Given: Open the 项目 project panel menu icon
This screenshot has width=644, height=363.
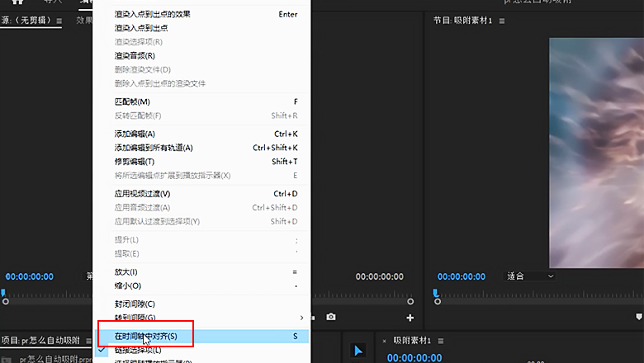Looking at the screenshot, I should [88, 341].
